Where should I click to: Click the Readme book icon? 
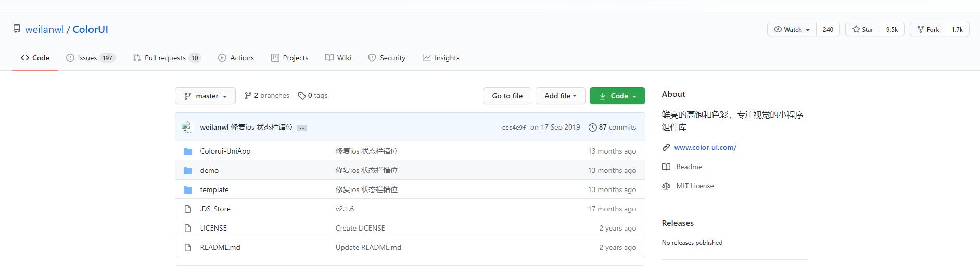(x=666, y=167)
